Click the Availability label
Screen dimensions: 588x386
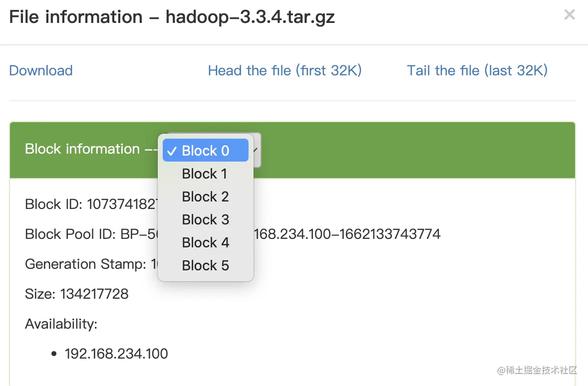click(x=61, y=324)
